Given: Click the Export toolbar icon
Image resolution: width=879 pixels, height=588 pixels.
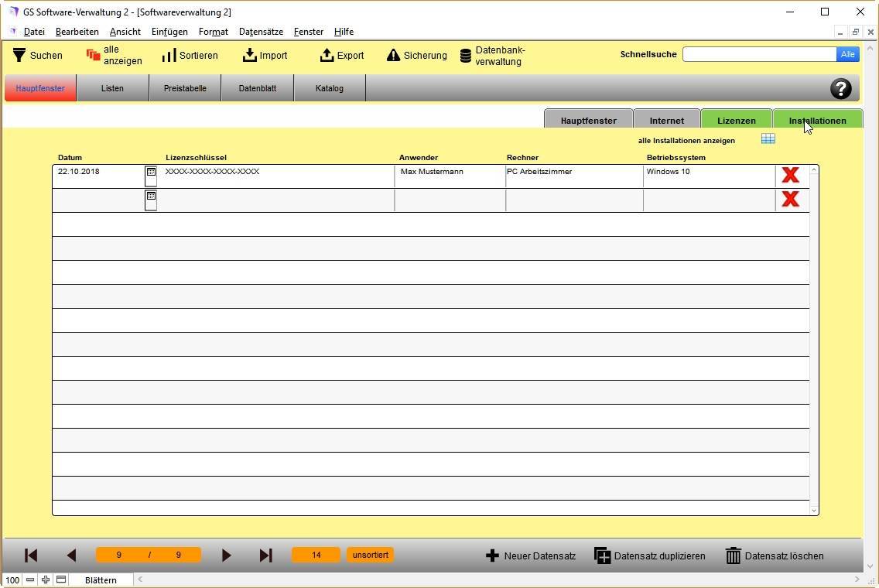Looking at the screenshot, I should pos(327,55).
